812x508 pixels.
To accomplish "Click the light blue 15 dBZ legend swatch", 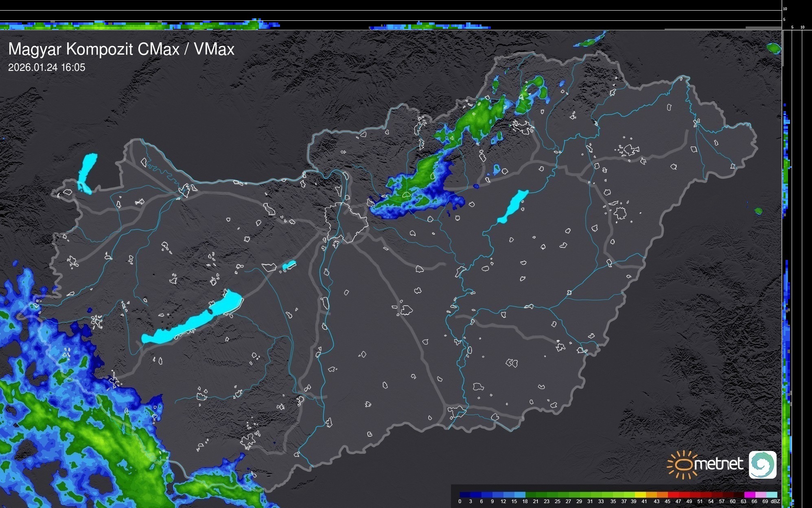I will pos(520,495).
